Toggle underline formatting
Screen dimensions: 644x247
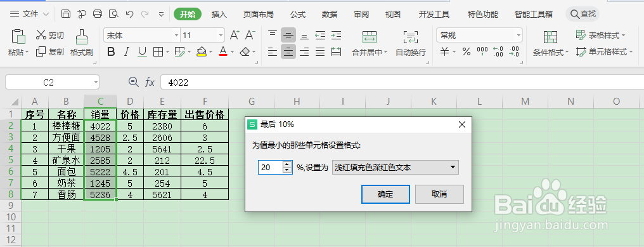pyautogui.click(x=142, y=52)
